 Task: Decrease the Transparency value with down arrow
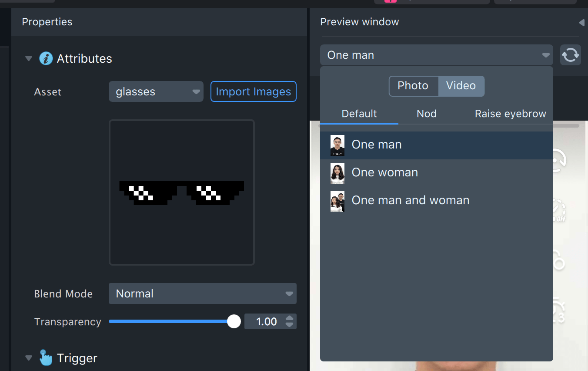(x=290, y=325)
